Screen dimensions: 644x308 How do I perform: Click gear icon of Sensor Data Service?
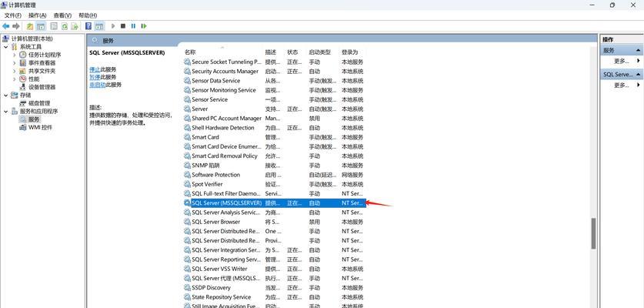(187, 81)
